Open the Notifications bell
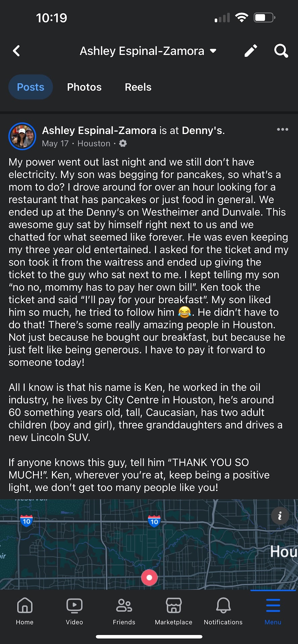Screen dimensions: 298x644 (x=223, y=611)
